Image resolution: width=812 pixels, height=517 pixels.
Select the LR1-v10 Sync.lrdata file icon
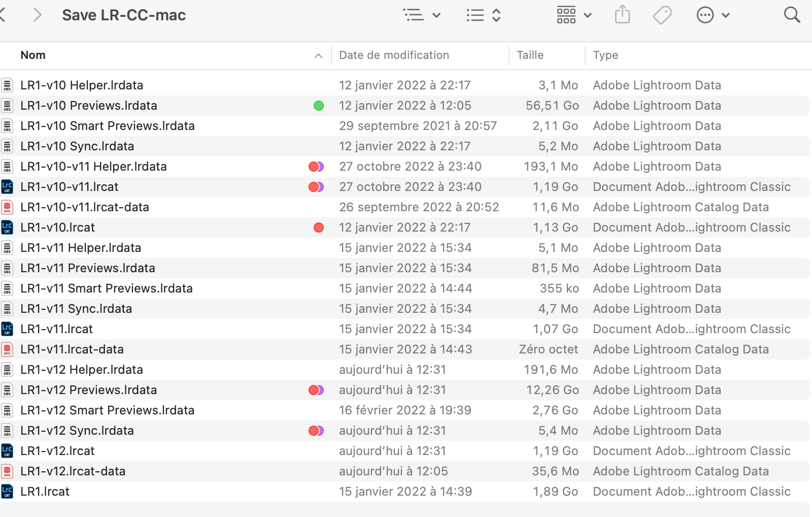[7, 146]
